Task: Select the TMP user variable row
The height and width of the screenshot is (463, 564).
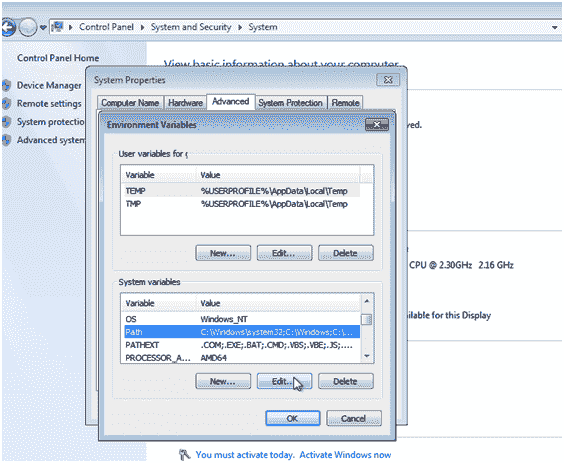Action: point(241,204)
